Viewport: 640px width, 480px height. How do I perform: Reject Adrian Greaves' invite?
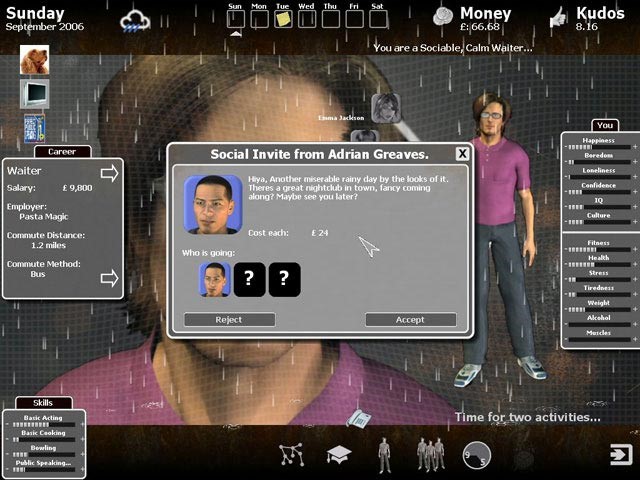229,320
